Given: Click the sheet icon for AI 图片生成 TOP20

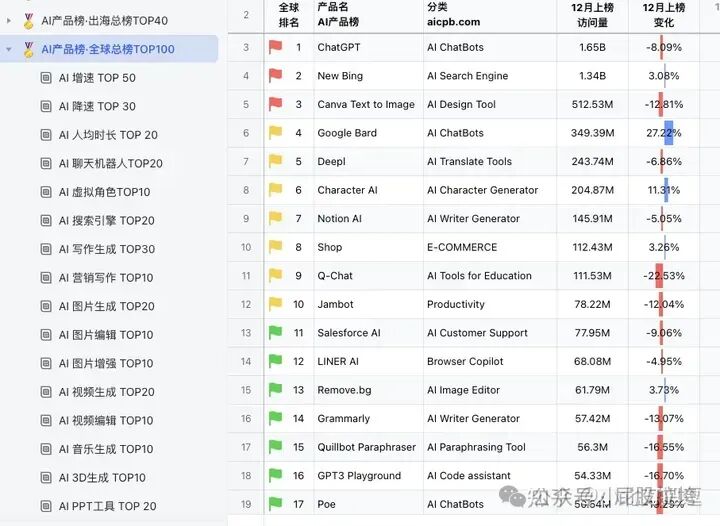Looking at the screenshot, I should pos(46,306).
